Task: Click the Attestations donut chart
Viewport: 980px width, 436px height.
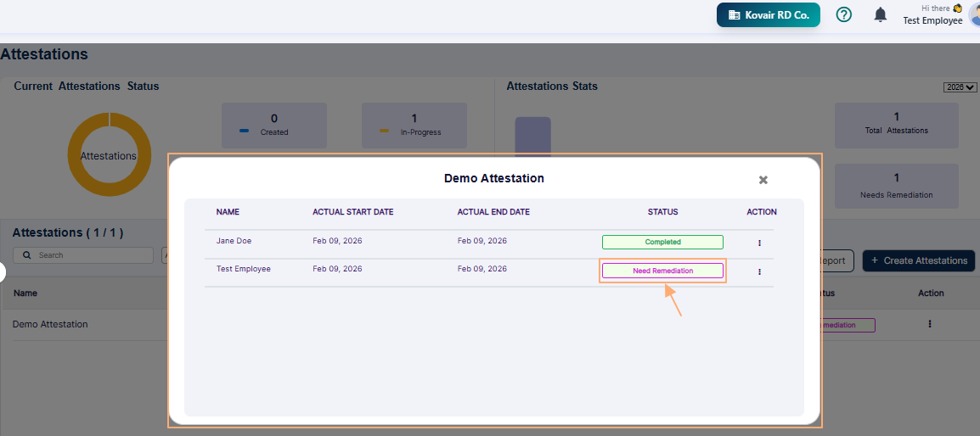Action: (110, 155)
